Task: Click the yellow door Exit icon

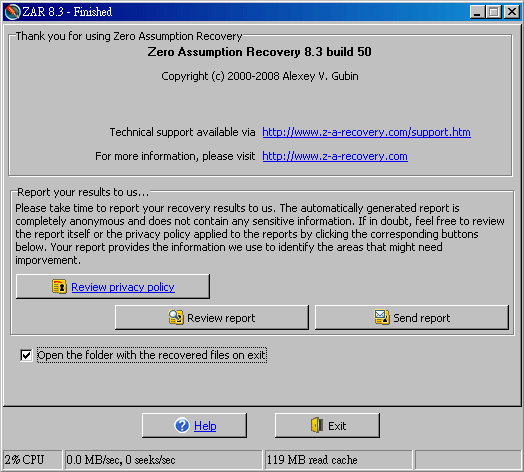Action: (x=317, y=425)
